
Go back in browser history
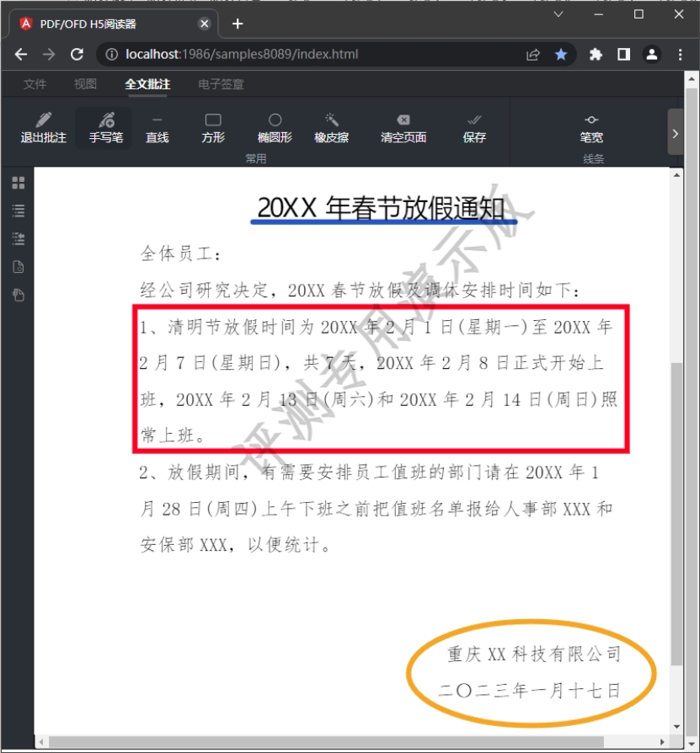click(21, 54)
